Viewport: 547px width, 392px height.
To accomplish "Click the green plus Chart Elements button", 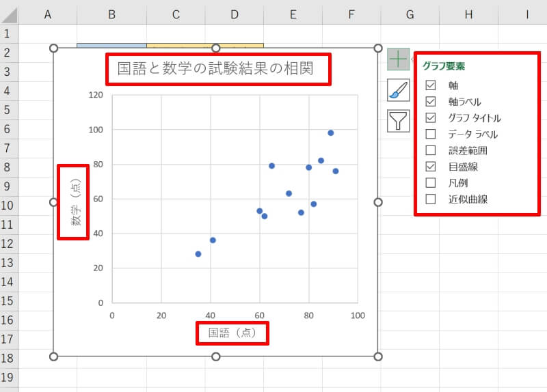I will tap(399, 59).
